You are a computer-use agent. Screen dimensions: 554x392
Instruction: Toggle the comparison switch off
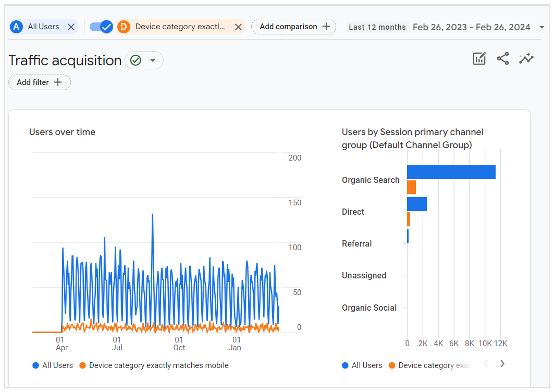point(101,27)
